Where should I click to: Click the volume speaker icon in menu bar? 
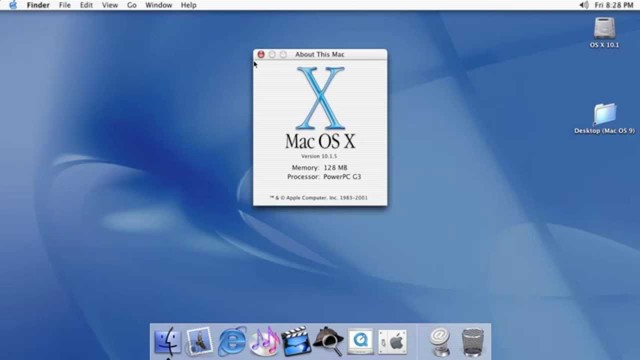pos(584,5)
